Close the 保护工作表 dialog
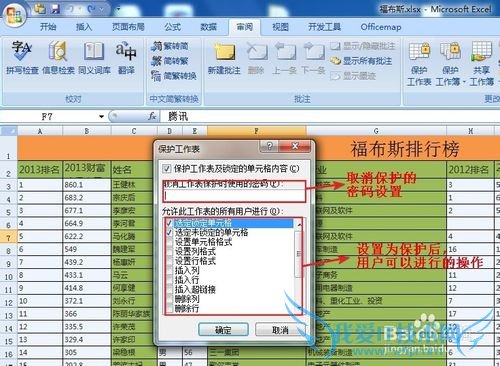The width and height of the screenshot is (500, 366). [x=295, y=146]
